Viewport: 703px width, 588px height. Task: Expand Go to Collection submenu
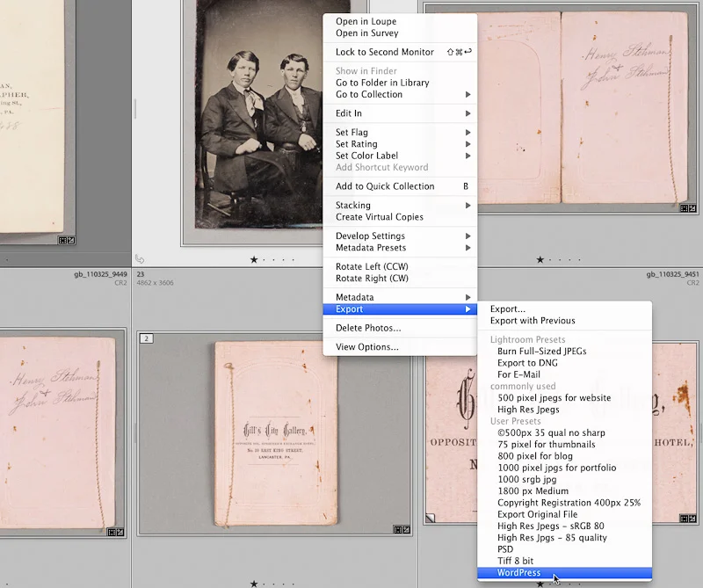400,94
